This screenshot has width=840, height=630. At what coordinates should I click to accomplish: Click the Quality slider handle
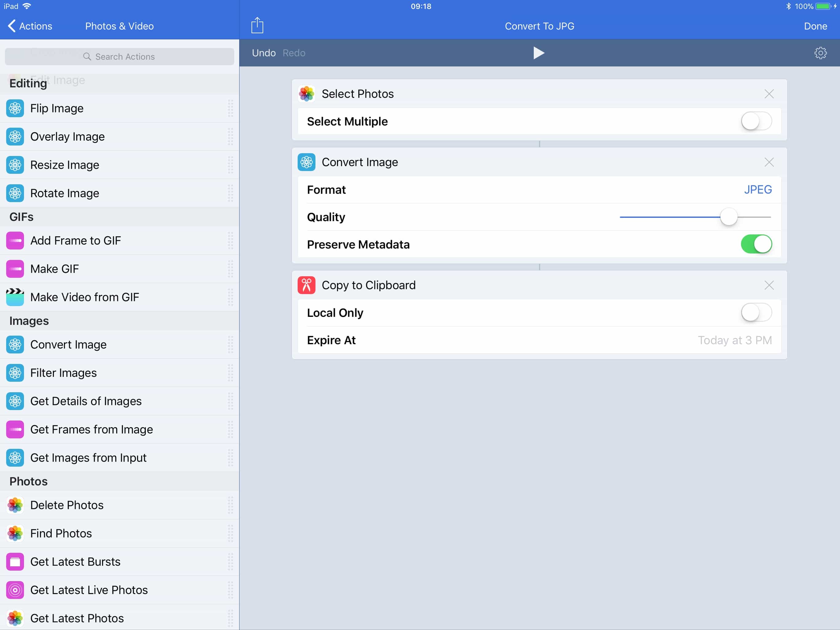728,217
